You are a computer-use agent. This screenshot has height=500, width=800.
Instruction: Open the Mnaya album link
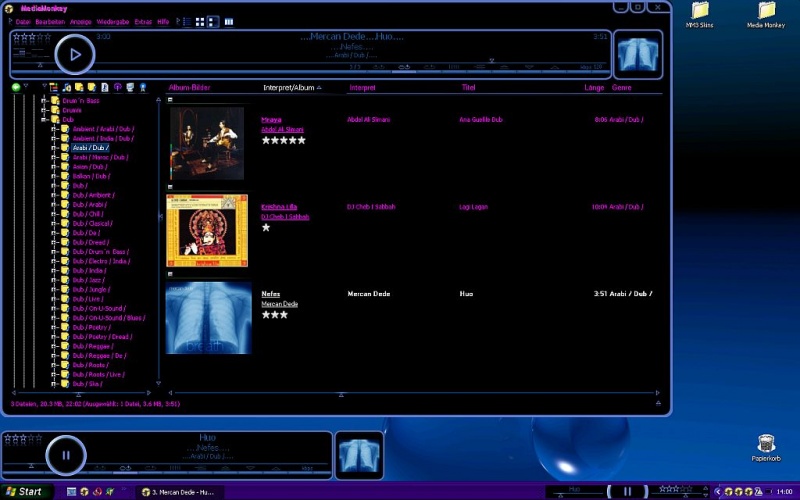[271, 120]
